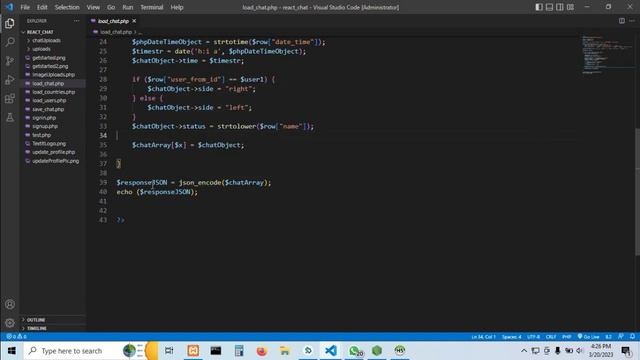The height and width of the screenshot is (360, 640).
Task: Open the Go menu
Action: pos(111,7)
